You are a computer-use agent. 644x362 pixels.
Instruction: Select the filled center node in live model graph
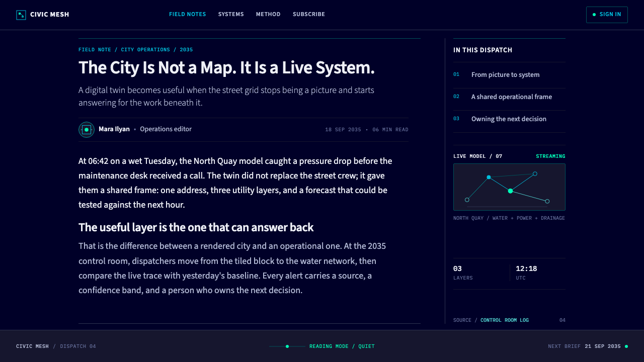point(510,191)
